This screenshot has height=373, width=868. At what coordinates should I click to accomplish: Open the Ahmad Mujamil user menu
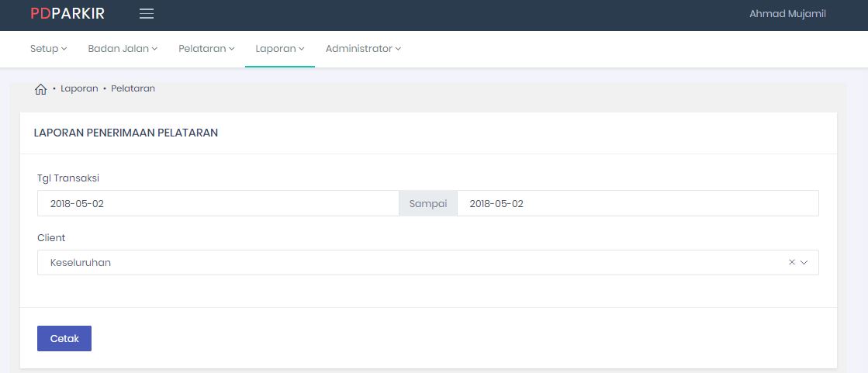point(787,14)
